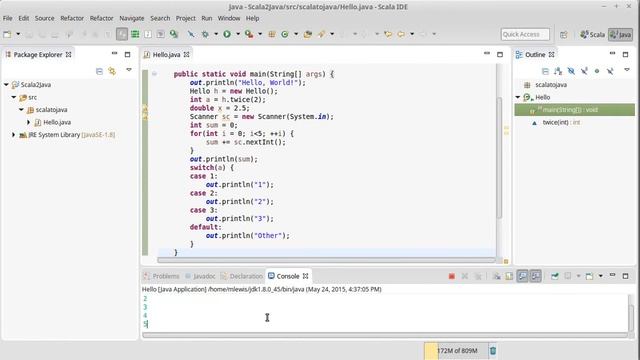Click the Debug bug toolbar icon

205,34
